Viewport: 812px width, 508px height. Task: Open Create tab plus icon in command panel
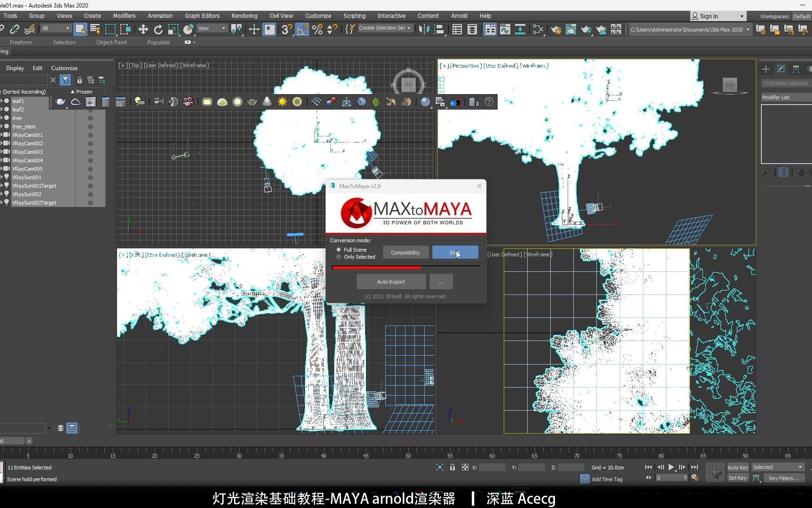766,69
